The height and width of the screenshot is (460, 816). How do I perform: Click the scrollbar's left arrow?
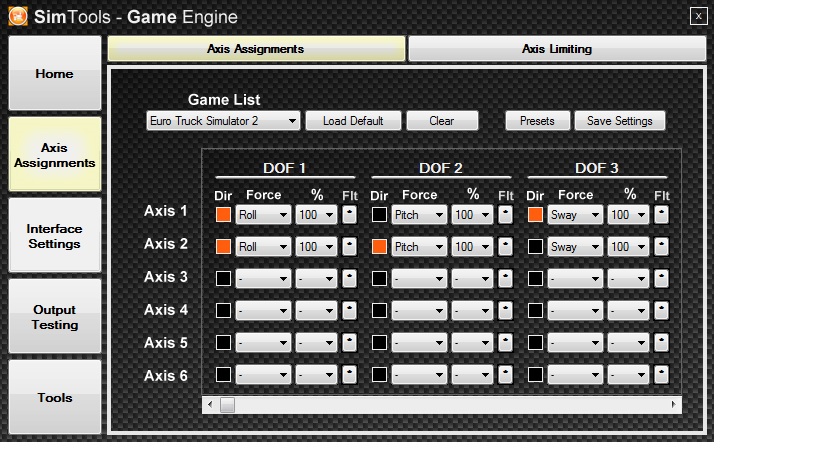coord(209,405)
